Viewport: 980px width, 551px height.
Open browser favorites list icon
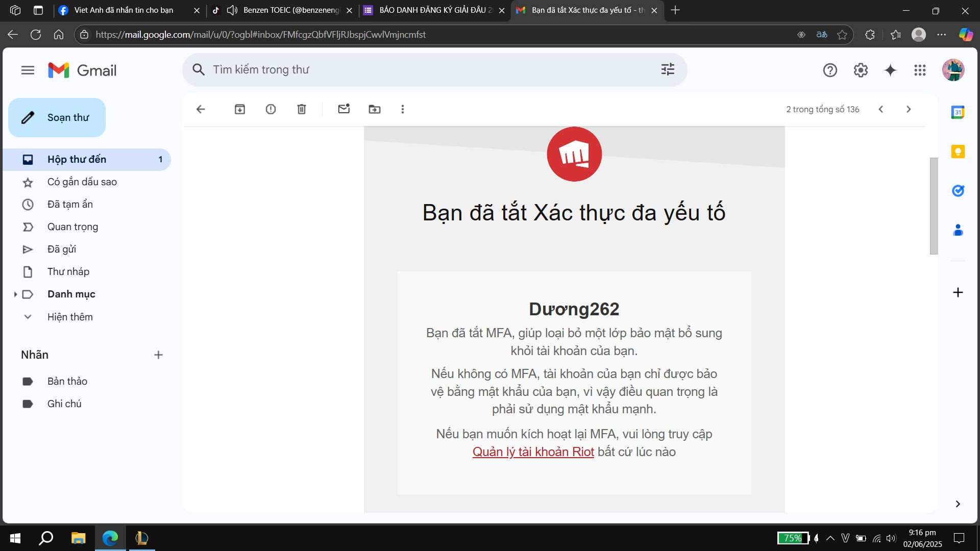[x=896, y=35]
